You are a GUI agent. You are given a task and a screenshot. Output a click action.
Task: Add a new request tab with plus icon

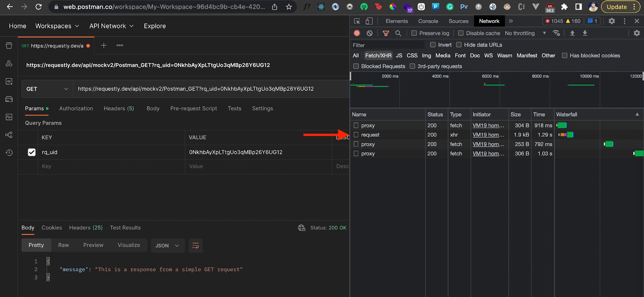coord(103,45)
